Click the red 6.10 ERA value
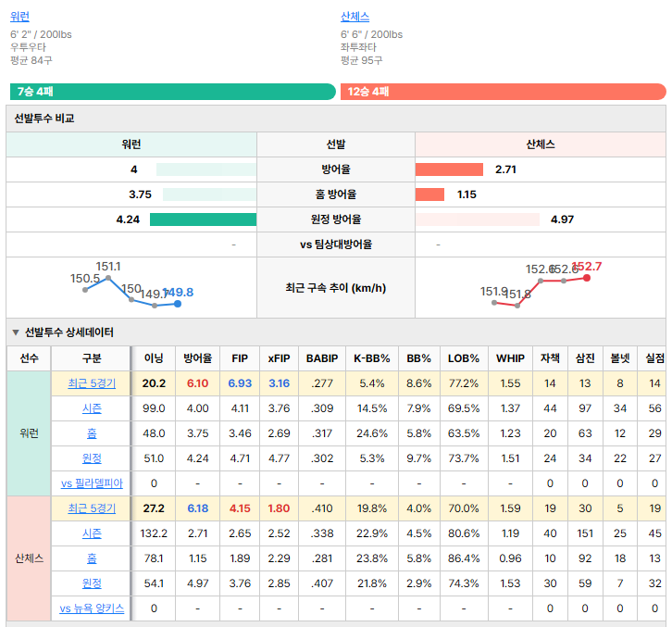672x627 pixels. coord(197,383)
